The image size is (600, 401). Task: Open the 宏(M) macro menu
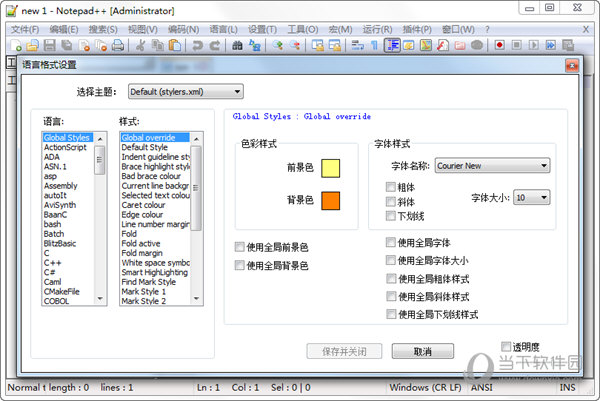340,29
